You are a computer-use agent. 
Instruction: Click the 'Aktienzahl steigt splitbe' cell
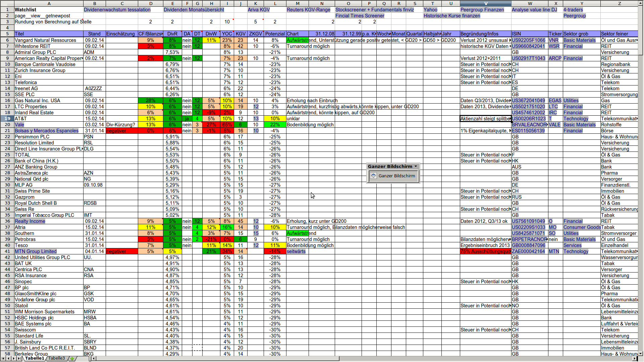485,119
